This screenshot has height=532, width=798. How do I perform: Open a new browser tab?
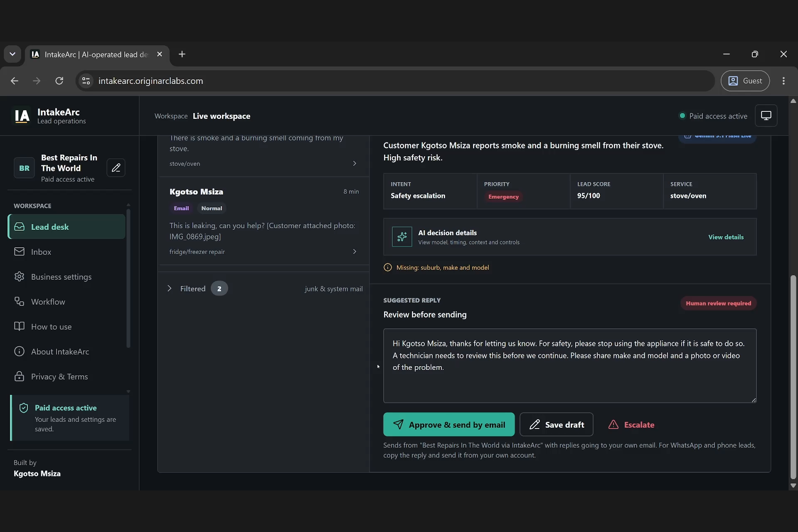tap(182, 54)
